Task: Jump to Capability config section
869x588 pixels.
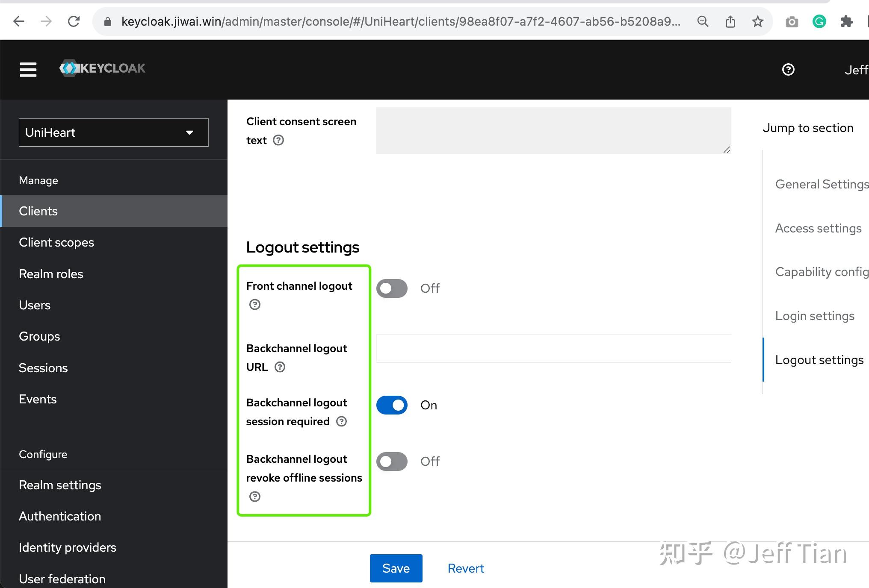Action: [x=821, y=272]
